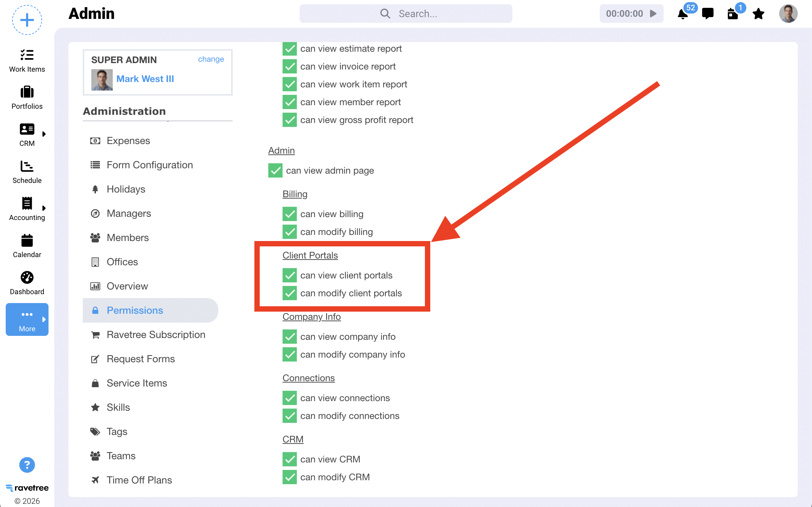Click the change super admin link
Image resolution: width=812 pixels, height=507 pixels.
click(x=211, y=59)
